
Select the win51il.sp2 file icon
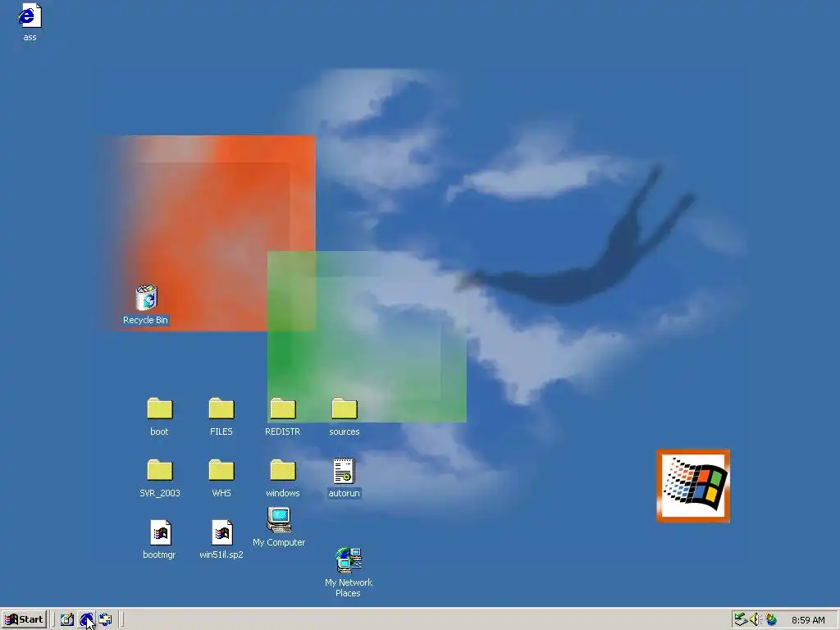click(x=221, y=532)
